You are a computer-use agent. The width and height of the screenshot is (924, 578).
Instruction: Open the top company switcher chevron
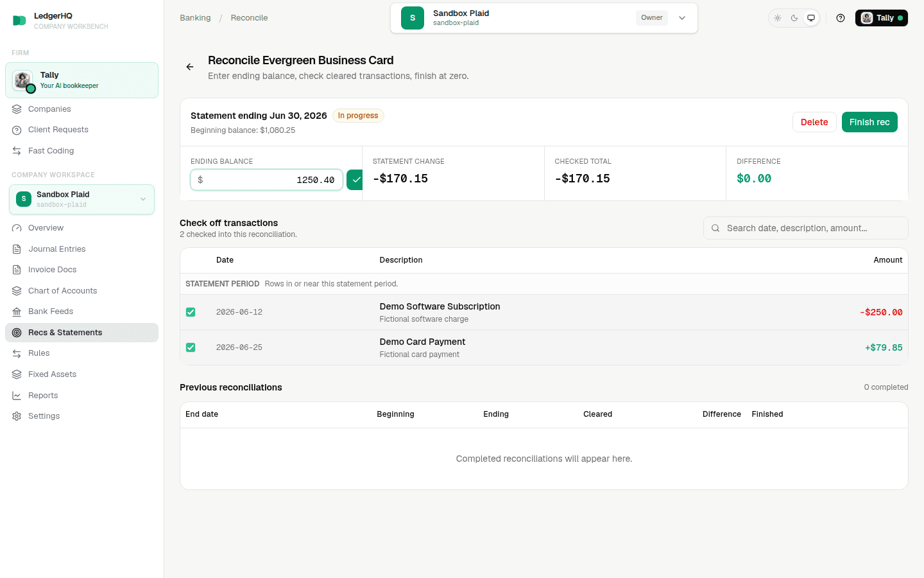[682, 18]
